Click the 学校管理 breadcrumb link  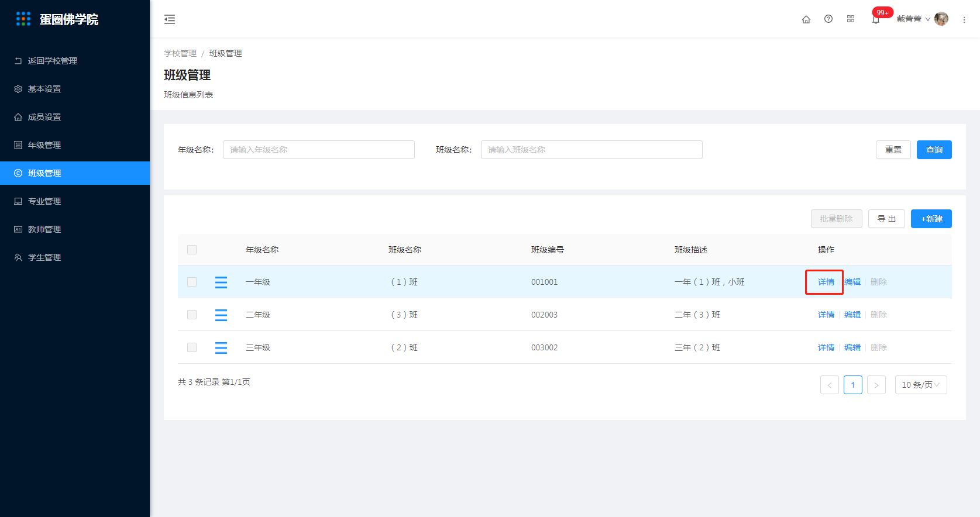click(180, 53)
